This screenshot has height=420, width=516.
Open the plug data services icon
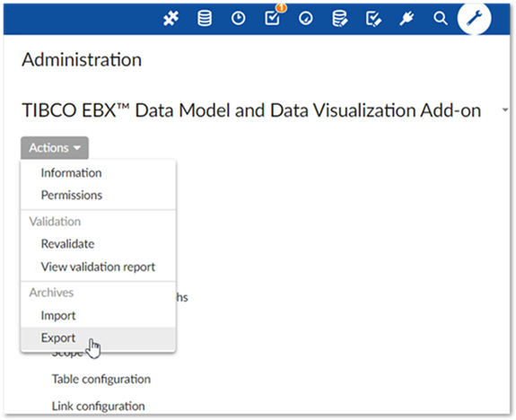coord(407,19)
